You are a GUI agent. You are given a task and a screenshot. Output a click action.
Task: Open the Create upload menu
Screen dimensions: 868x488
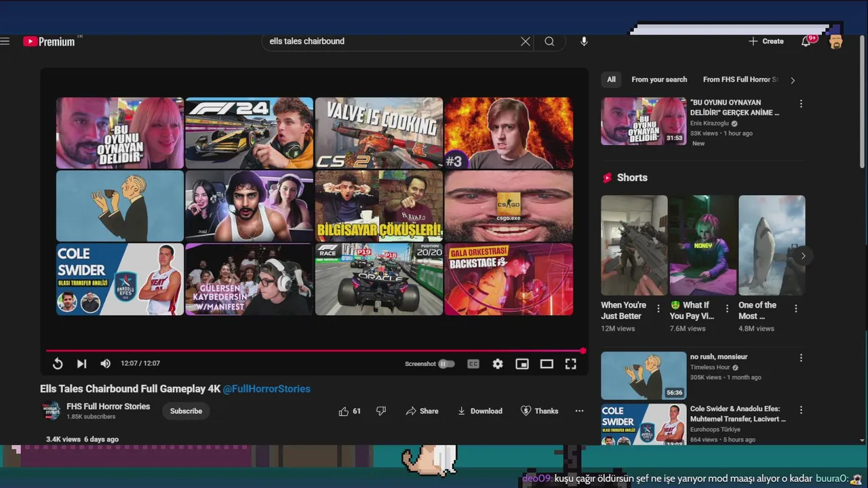766,41
